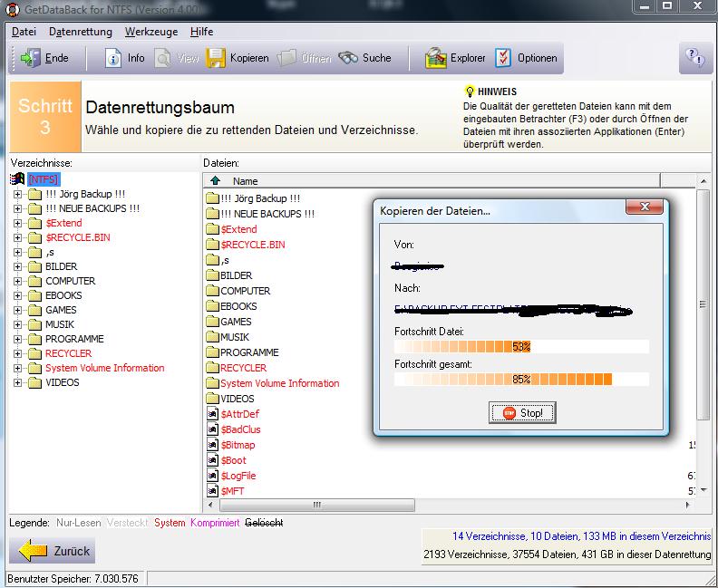Image resolution: width=718 pixels, height=588 pixels.
Task: Close the Kopieren der Dateien dialog
Action: 645,207
